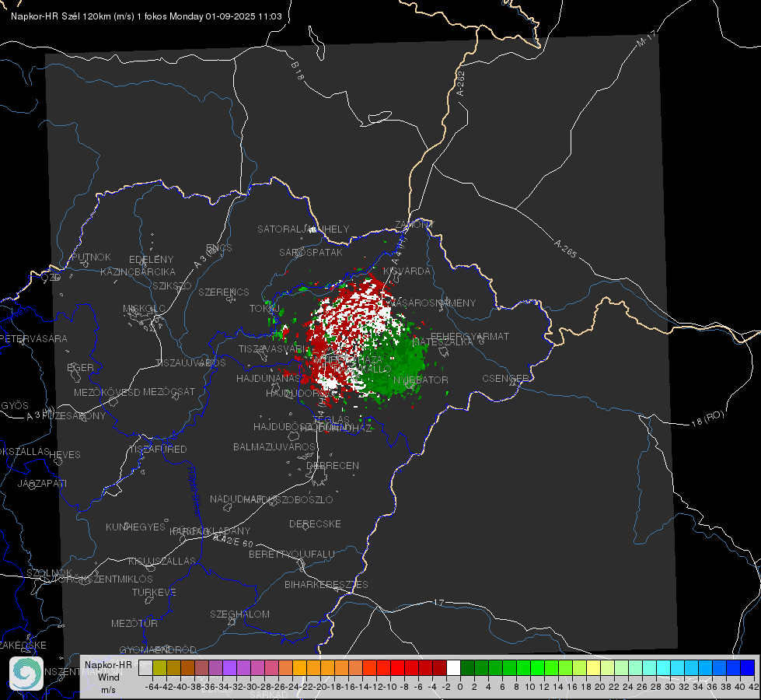Click the 'Napkor-HR Wind m/s' legend label
Screen dimensions: 761x700
click(x=108, y=677)
